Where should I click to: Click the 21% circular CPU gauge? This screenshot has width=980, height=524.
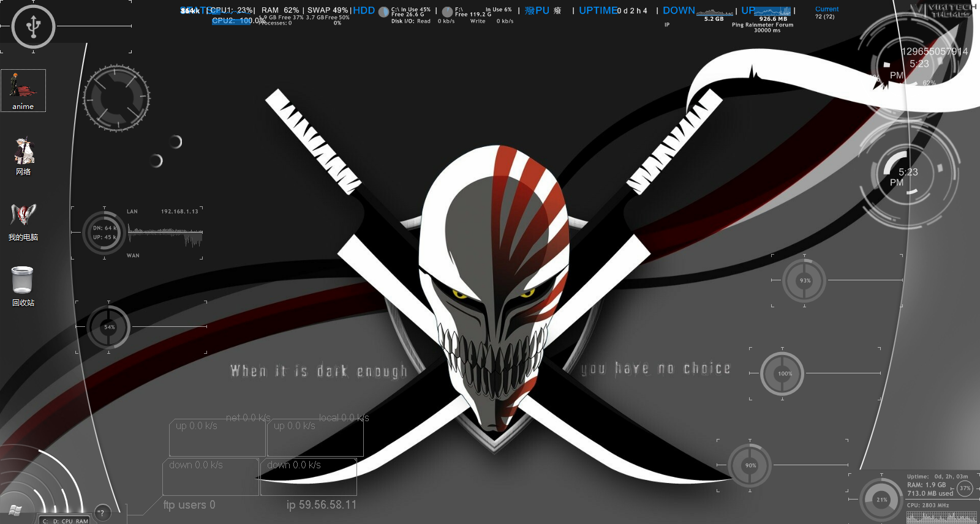tap(881, 500)
